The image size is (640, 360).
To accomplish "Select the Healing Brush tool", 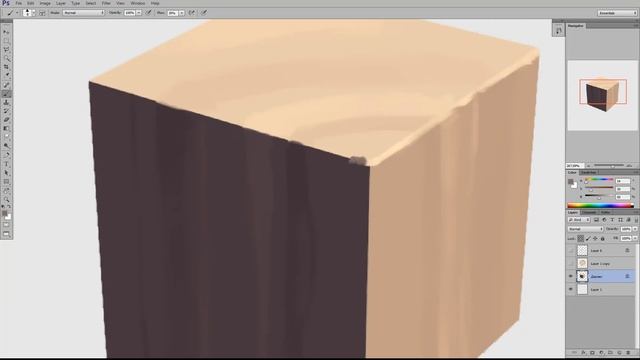I will click(6, 85).
